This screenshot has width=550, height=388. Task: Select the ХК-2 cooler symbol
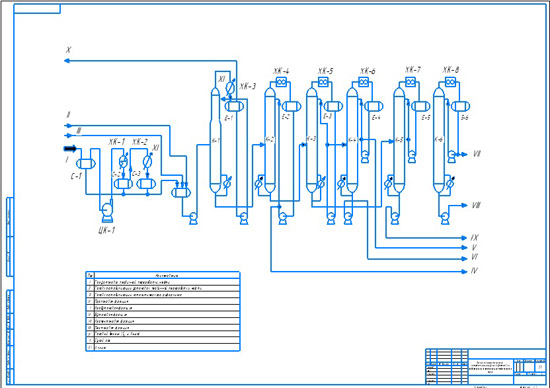148,161
